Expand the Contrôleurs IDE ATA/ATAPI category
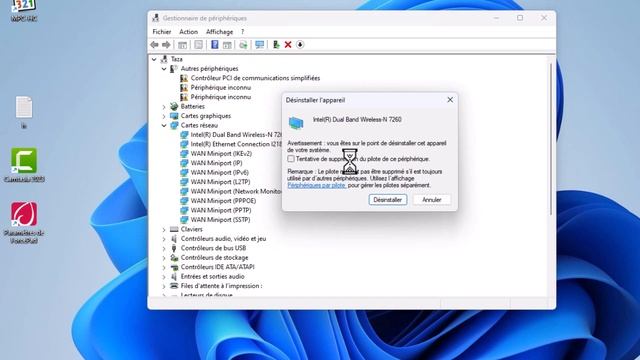Image resolution: width=640 pixels, height=360 pixels. (164, 267)
